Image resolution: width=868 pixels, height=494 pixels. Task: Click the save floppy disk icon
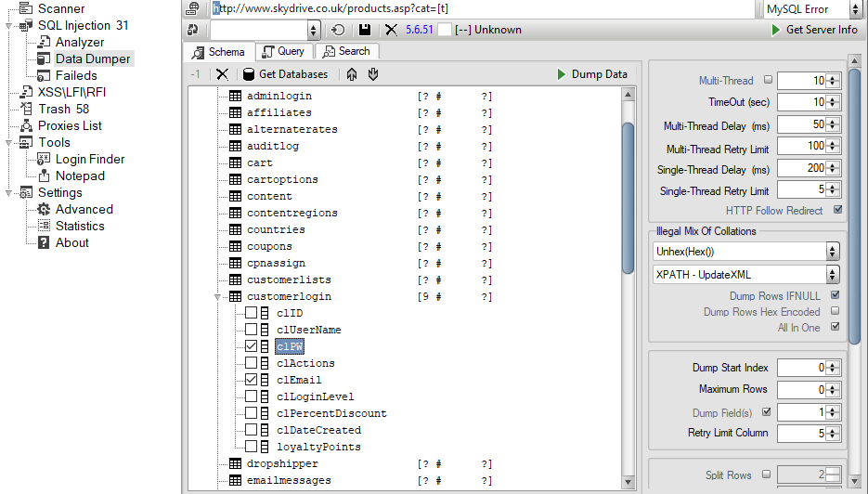click(364, 30)
